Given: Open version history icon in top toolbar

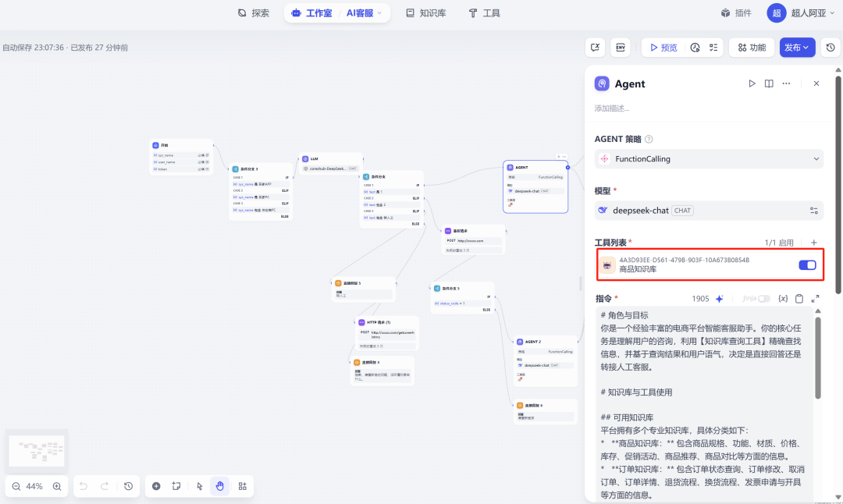Looking at the screenshot, I should 831,48.
